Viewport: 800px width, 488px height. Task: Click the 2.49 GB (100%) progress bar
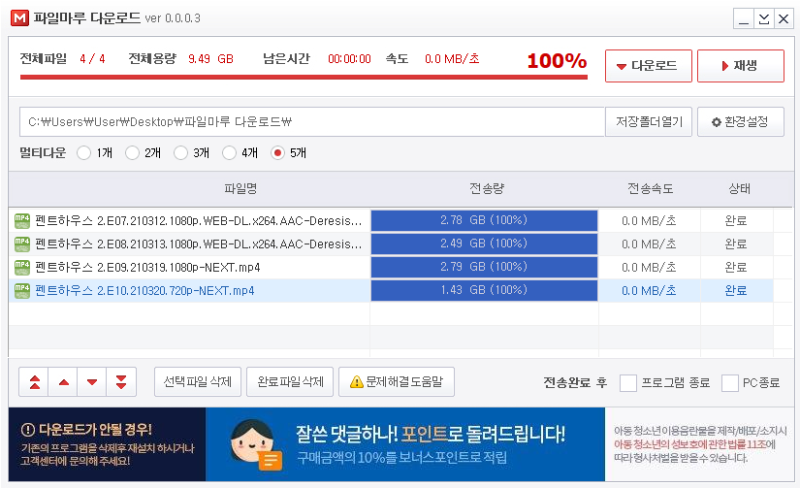tap(484, 244)
